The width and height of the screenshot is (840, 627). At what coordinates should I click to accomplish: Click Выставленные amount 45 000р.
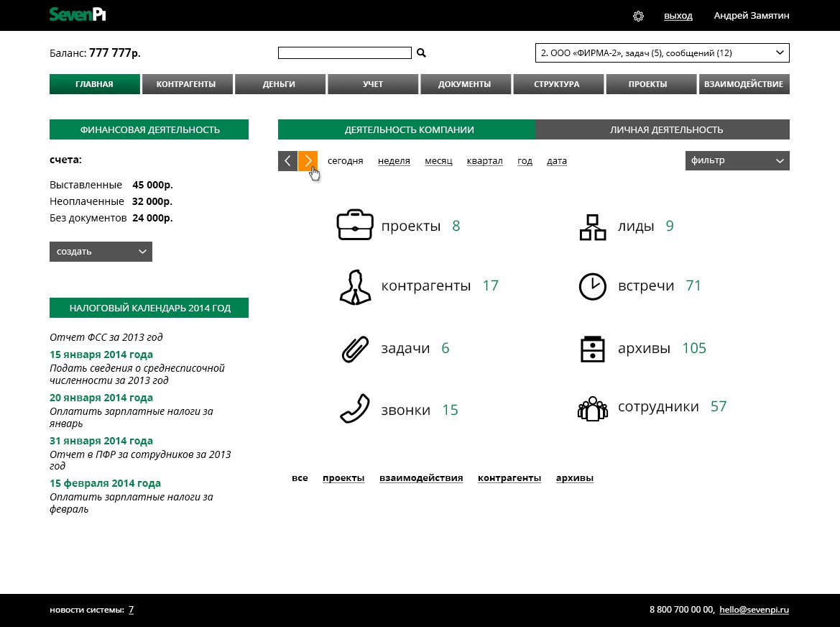(x=152, y=185)
